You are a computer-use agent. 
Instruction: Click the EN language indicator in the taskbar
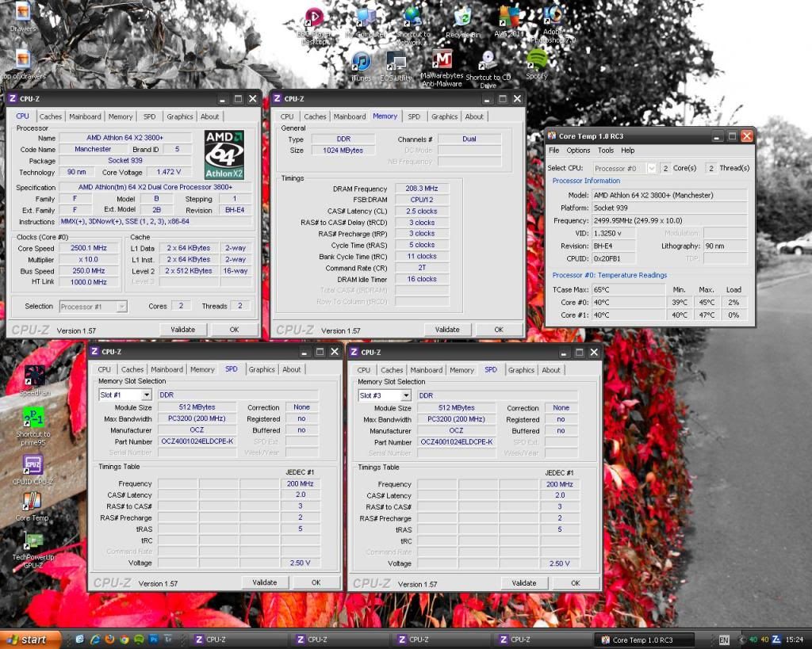pyautogui.click(x=724, y=639)
